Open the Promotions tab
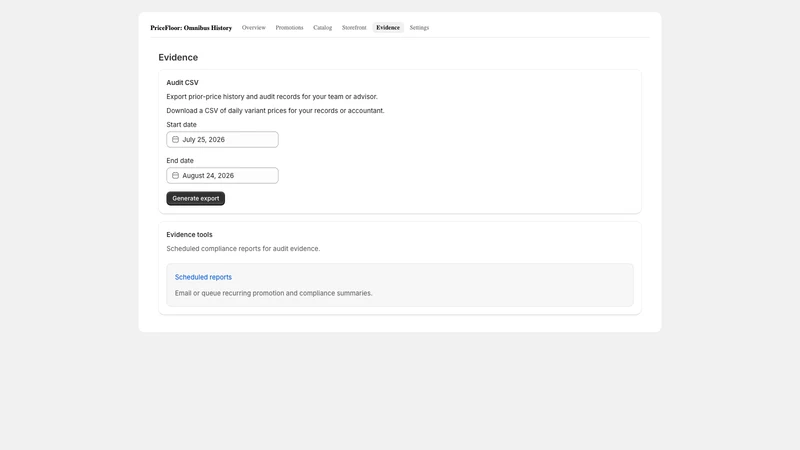The image size is (800, 450). pyautogui.click(x=289, y=28)
